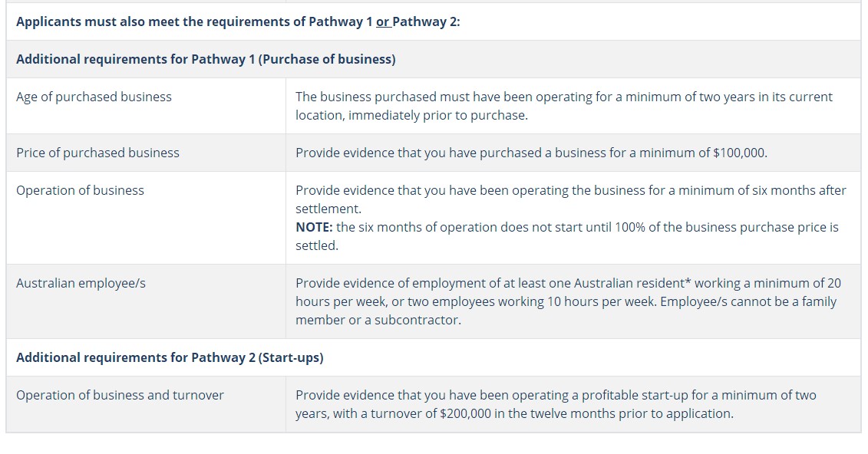Click the profitable start-up two years text
The image size is (868, 454).
[556, 395]
